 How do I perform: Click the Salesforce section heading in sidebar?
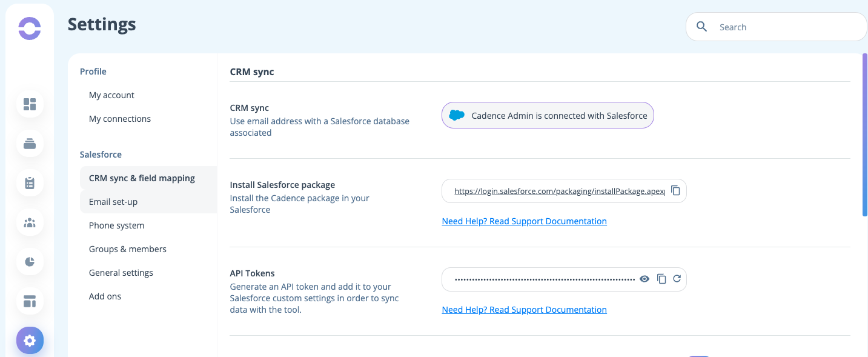coord(101,155)
